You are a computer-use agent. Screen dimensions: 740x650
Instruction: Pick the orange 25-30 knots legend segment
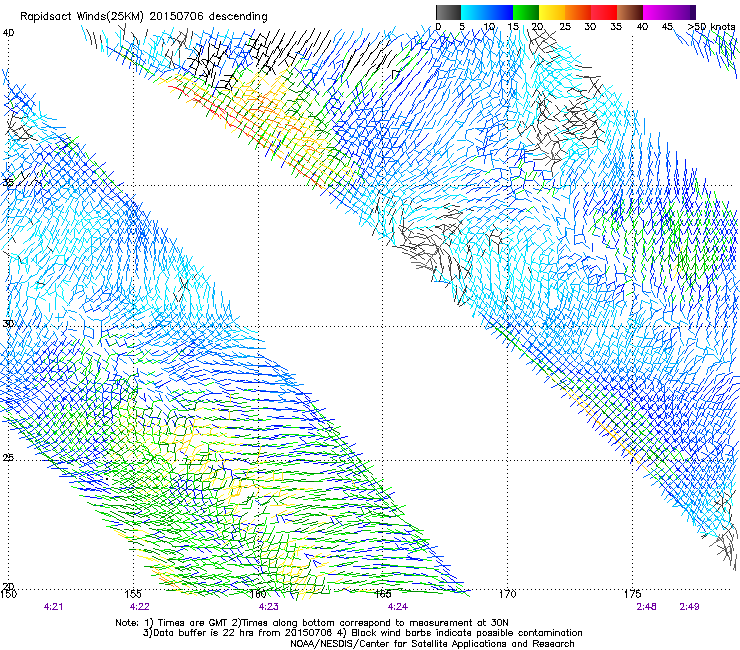coord(578,12)
